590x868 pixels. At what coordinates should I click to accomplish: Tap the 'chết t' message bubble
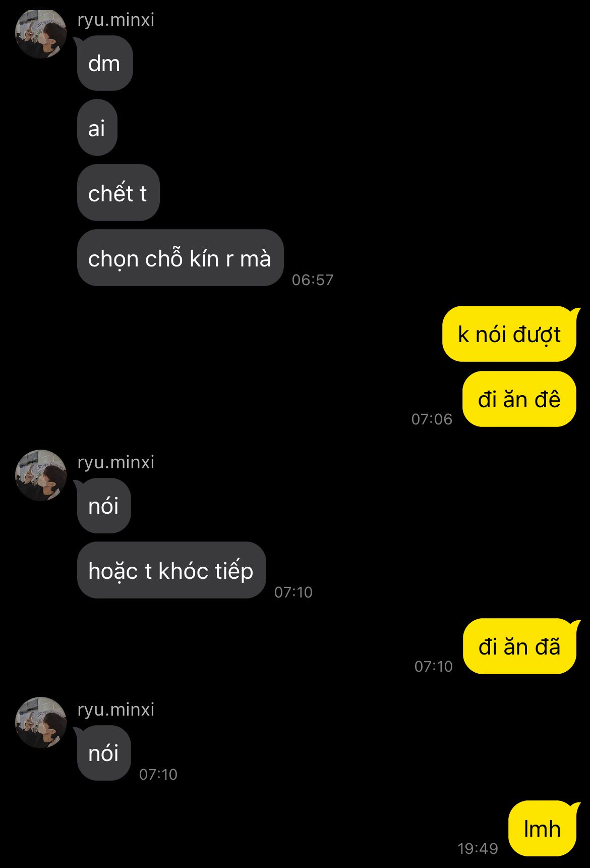(x=118, y=193)
